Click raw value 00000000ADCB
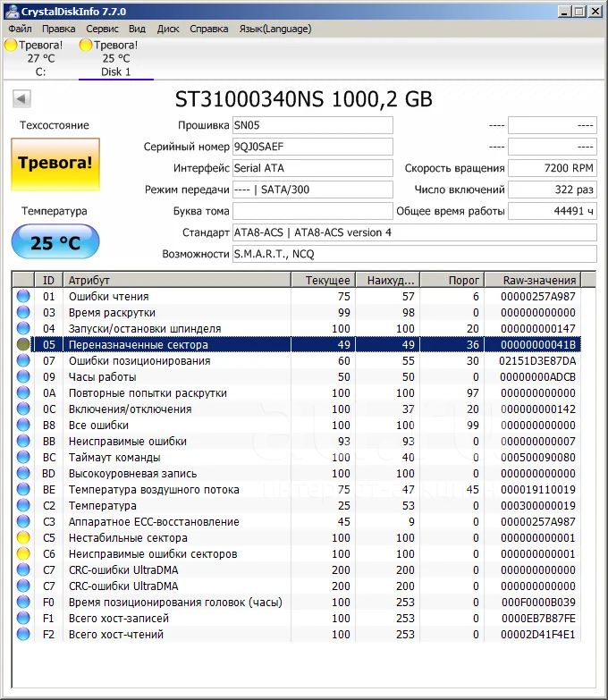608x700 pixels. (x=538, y=376)
